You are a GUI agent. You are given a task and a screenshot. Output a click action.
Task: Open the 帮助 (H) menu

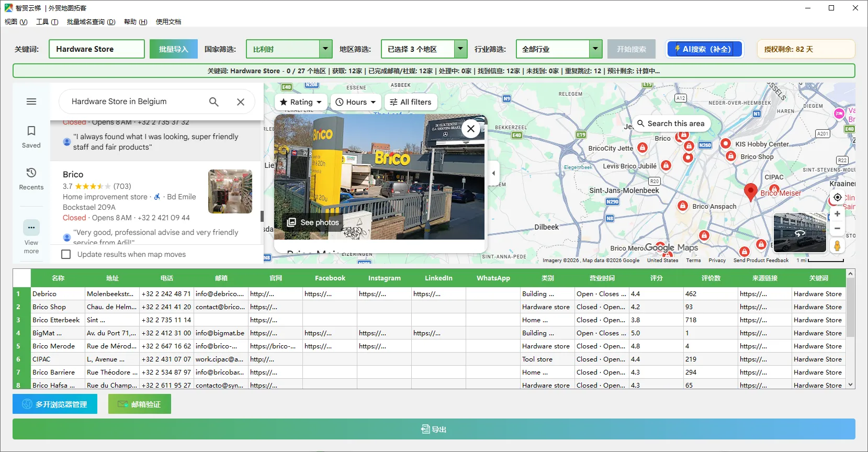click(x=136, y=21)
